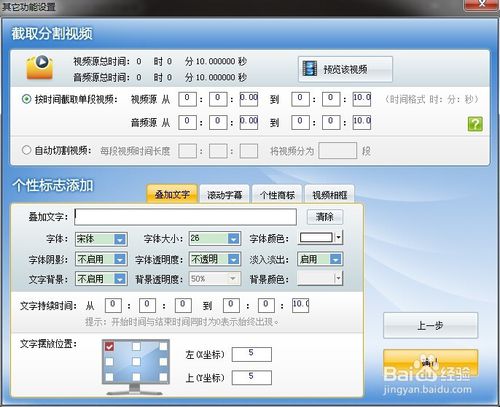500x407 pixels.
Task: Click 音频源 end minute field
Action: (331, 122)
